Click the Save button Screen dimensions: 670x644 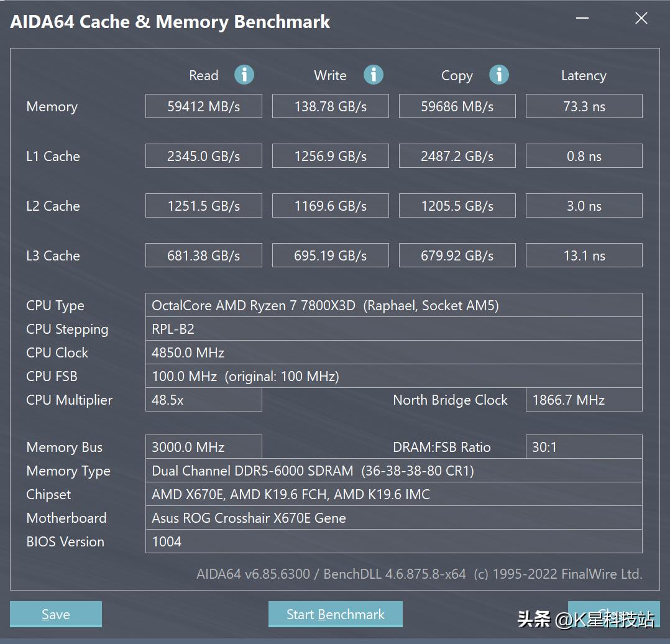55,614
